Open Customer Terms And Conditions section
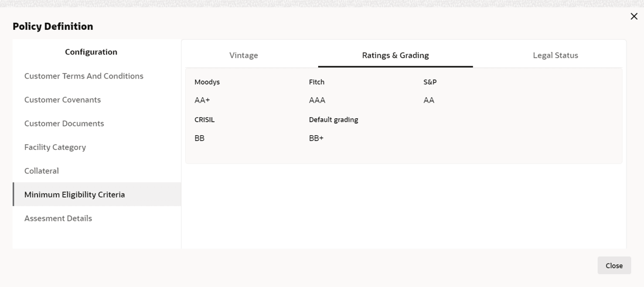This screenshot has height=287, width=644. pyautogui.click(x=84, y=76)
